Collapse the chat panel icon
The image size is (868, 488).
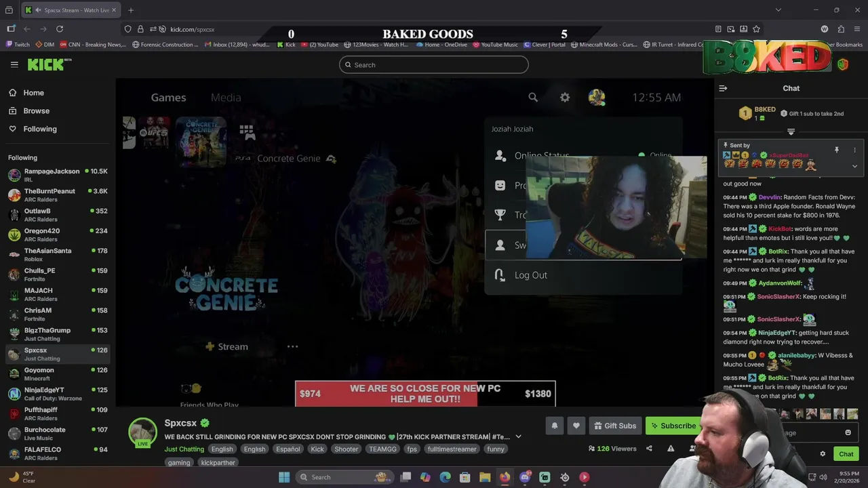coord(723,88)
